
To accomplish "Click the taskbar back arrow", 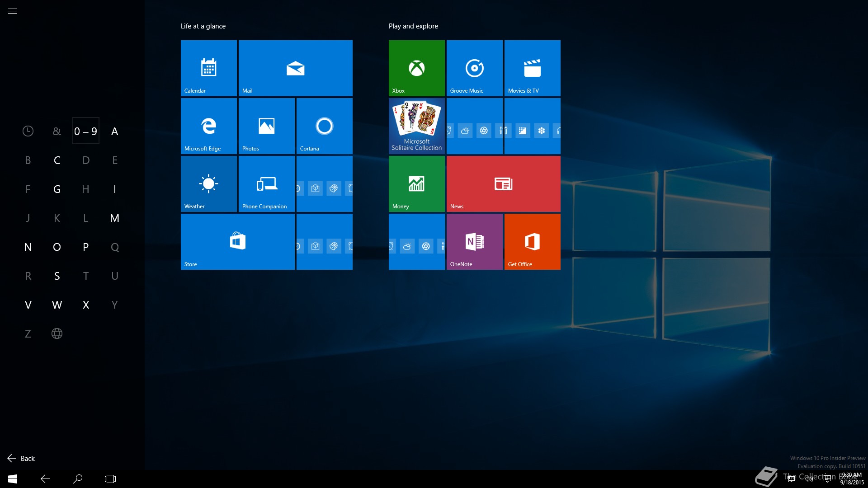I will 45,479.
